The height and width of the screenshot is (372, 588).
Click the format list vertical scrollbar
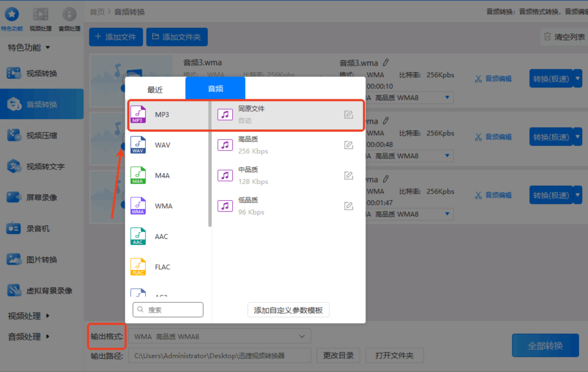pos(210,163)
